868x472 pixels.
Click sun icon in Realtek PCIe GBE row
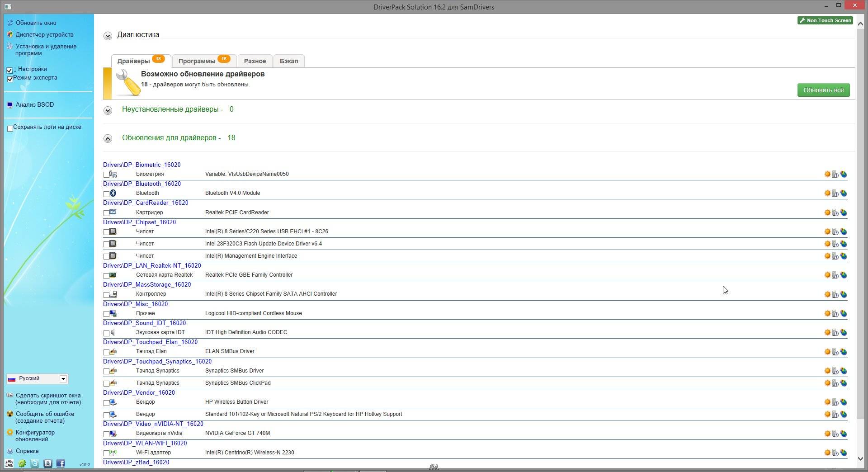coord(827,275)
